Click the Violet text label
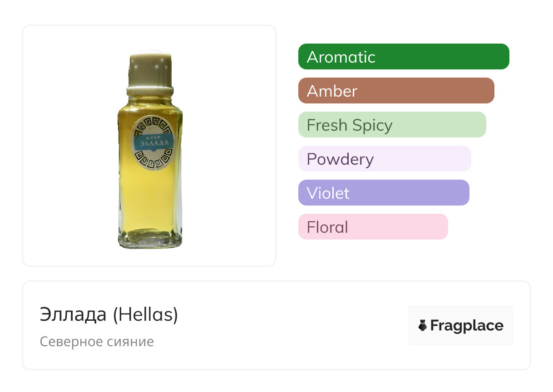The image size is (553, 392). 328,193
